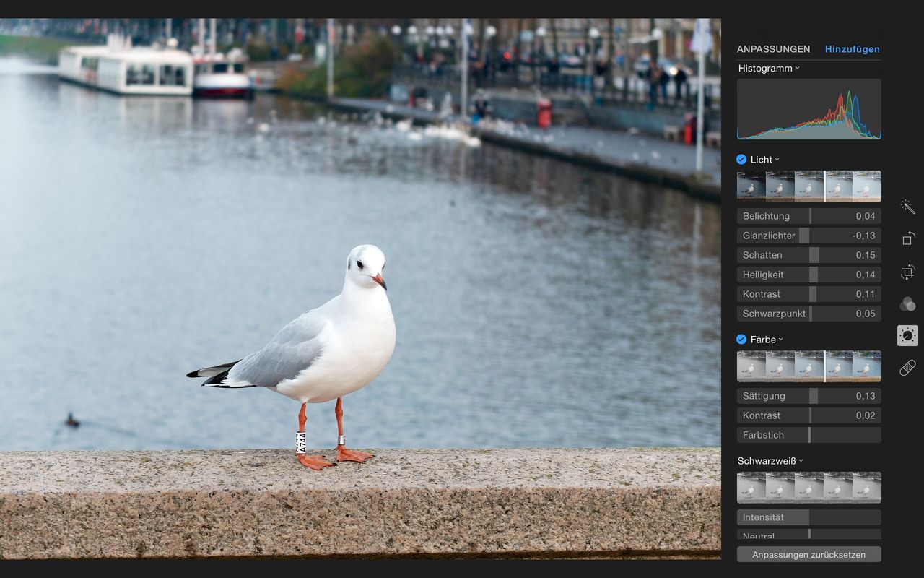
Task: Click the Belichtung slider
Action: pyautogui.click(x=808, y=216)
